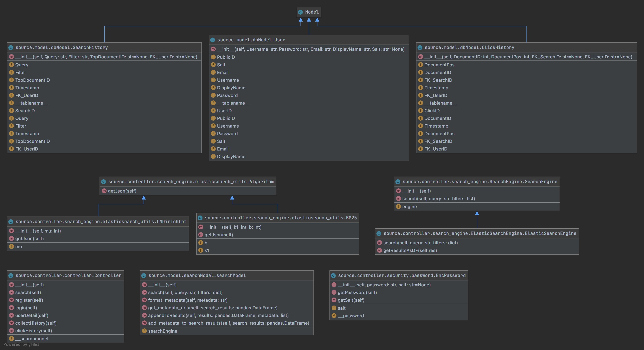Click the class icon of ClickHistory node
Viewport: 644px width, 350px height.
tap(420, 47)
